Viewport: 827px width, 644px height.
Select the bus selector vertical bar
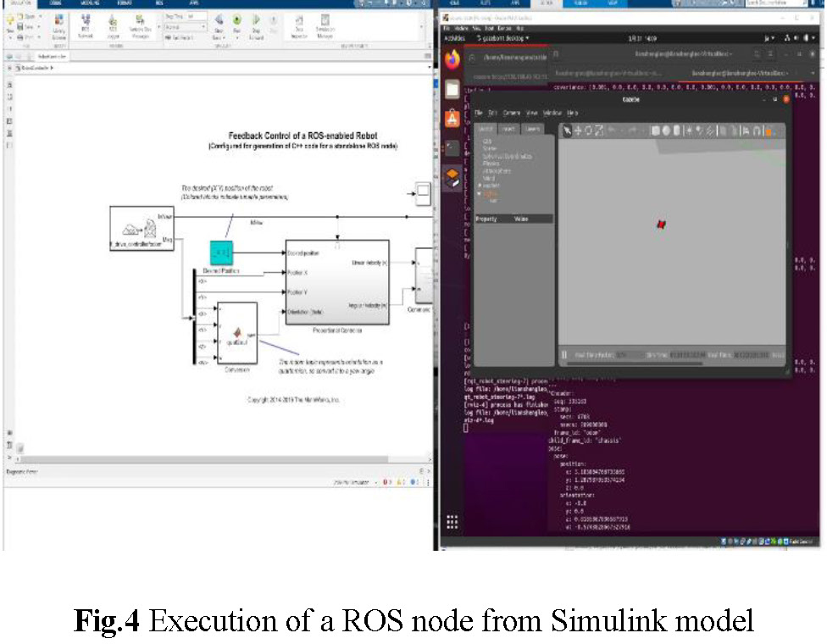[x=194, y=316]
